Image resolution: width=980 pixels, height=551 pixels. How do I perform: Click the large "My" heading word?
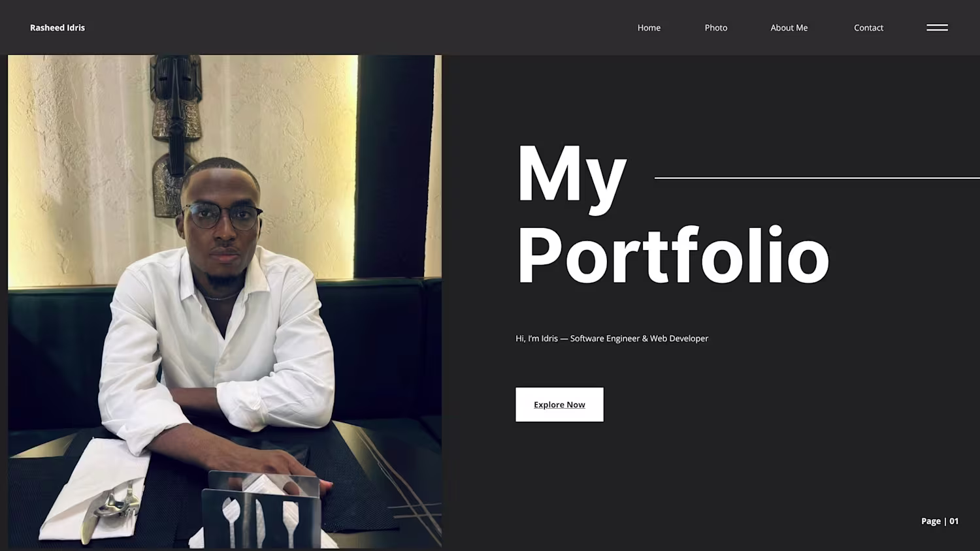point(572,175)
